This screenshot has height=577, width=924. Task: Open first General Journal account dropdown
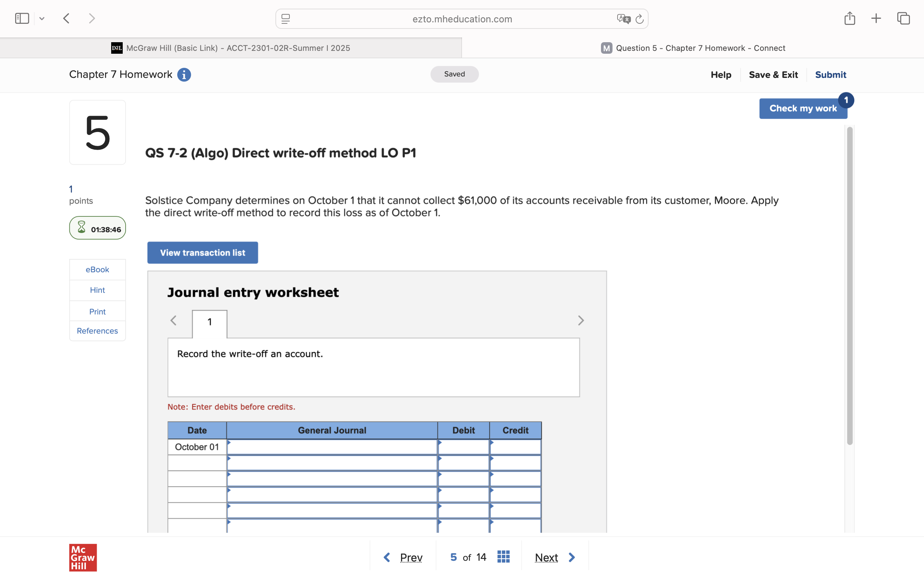[331, 447]
